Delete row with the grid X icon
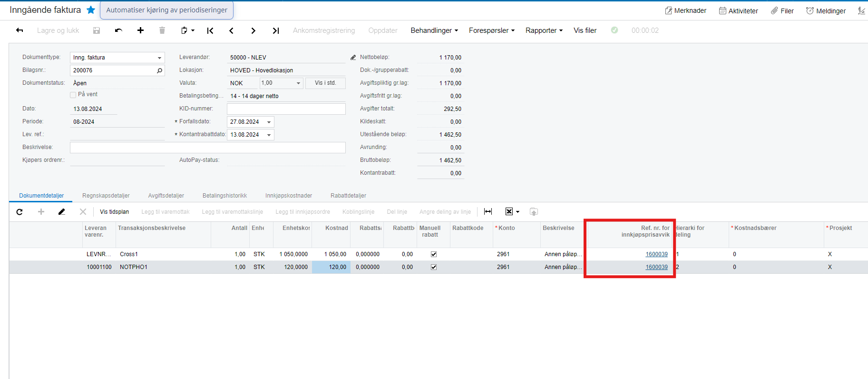 coord(83,212)
